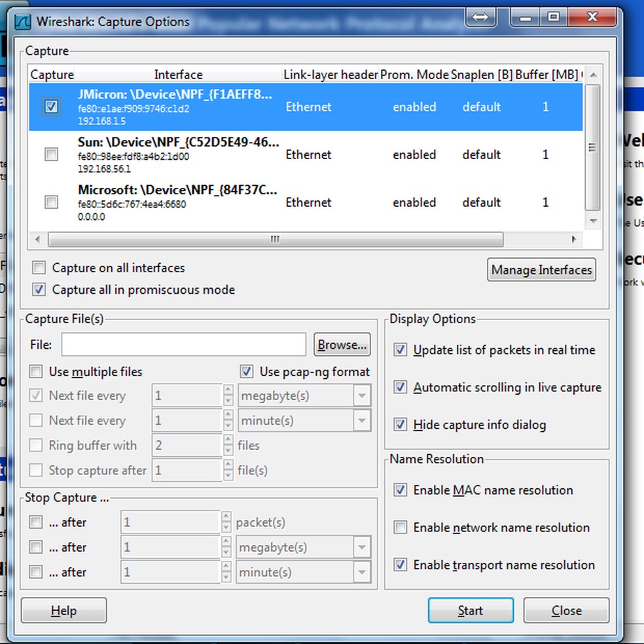Check the Sun interface capture checkbox
644x644 pixels.
pos(51,154)
